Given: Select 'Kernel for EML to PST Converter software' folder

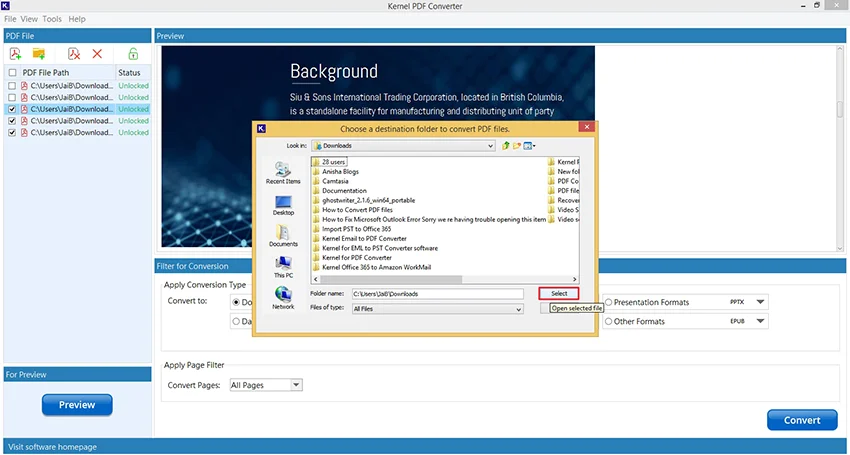Looking at the screenshot, I should click(375, 248).
